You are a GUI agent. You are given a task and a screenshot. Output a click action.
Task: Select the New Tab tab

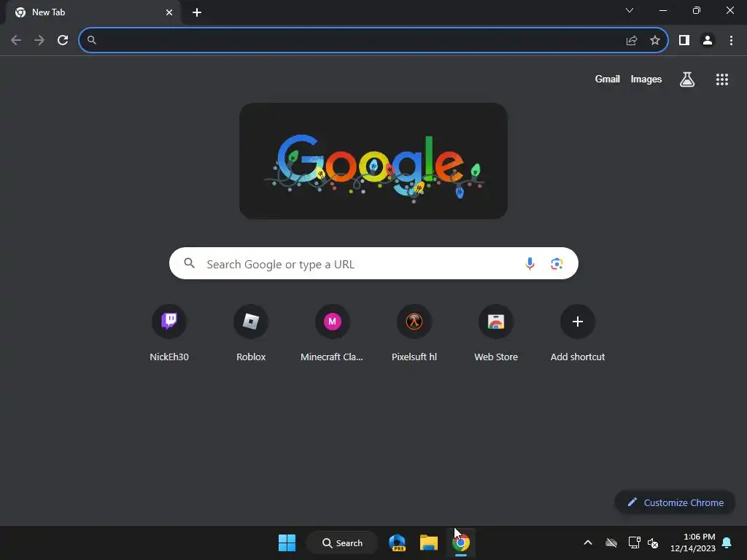coord(93,12)
